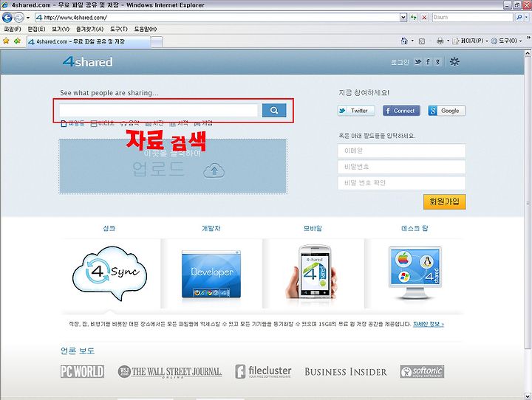The height and width of the screenshot is (400, 532).
Task: Click The Wall Street Journal logo
Action: point(170,372)
